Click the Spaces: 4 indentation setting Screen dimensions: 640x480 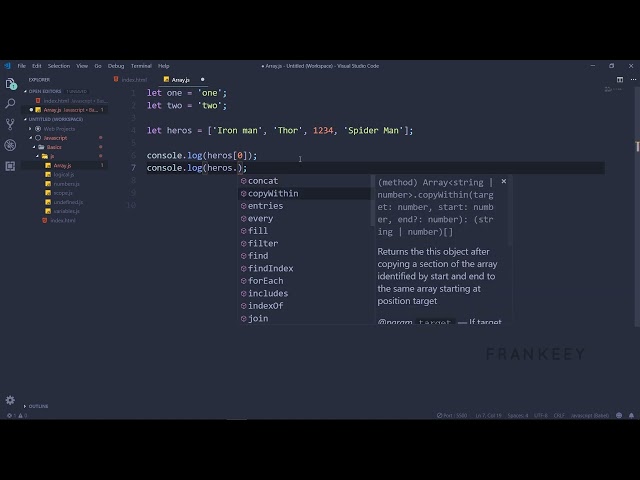click(518, 416)
